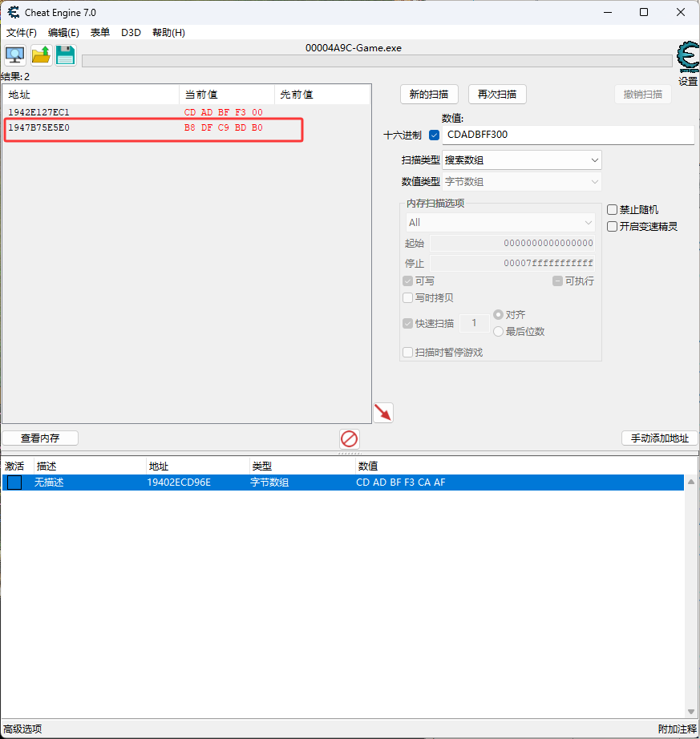This screenshot has height=739, width=700.
Task: Toggle the 可执行 checkbox
Action: coord(557,281)
